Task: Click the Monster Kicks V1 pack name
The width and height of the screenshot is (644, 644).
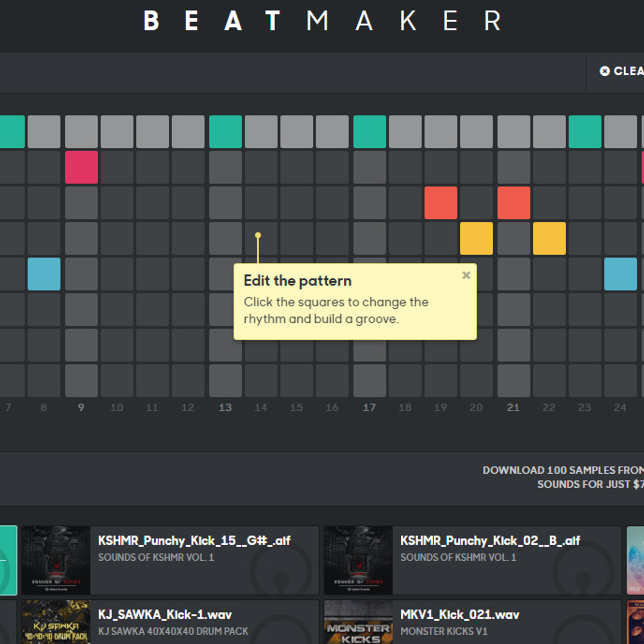Action: [x=444, y=631]
